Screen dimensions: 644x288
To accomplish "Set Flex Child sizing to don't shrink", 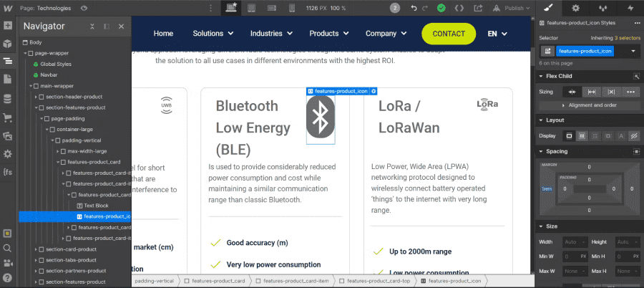I will coord(611,92).
